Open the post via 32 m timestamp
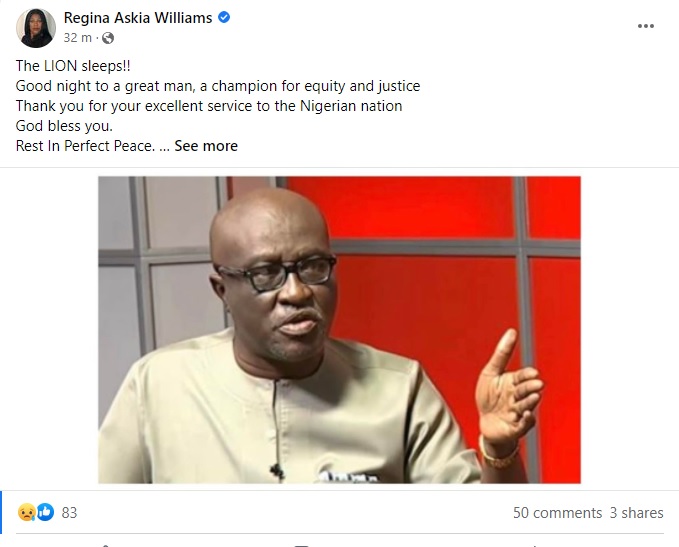 coord(78,38)
